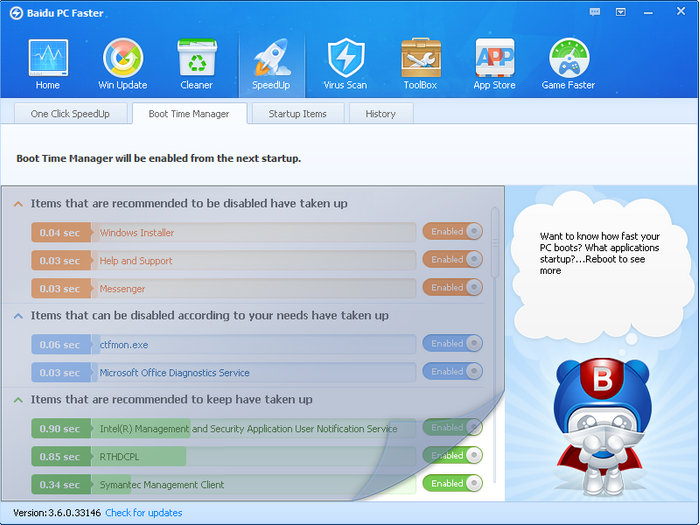Click the 0.04 sec time badge
This screenshot has width=700, height=525.
(x=61, y=233)
